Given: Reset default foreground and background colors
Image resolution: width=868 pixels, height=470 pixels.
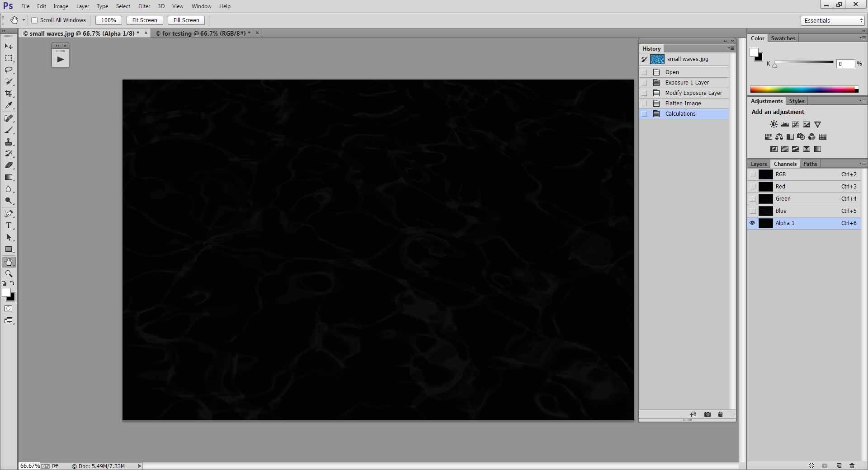Looking at the screenshot, I should pyautogui.click(x=4, y=283).
